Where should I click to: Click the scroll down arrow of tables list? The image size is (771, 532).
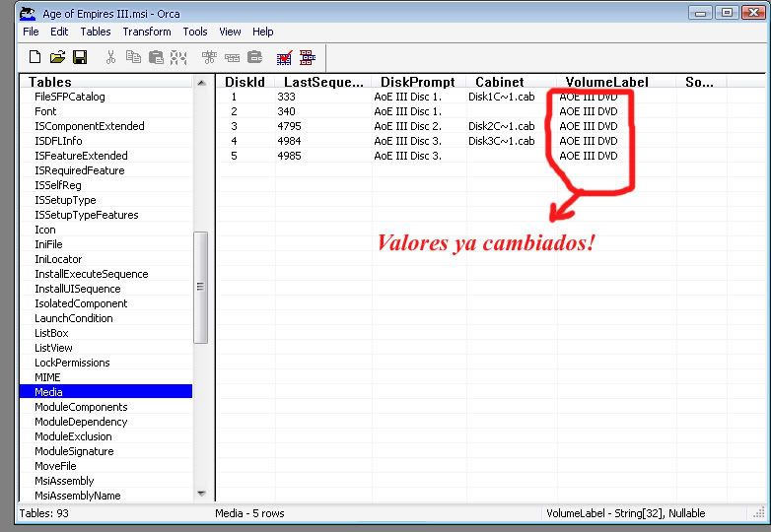(201, 494)
